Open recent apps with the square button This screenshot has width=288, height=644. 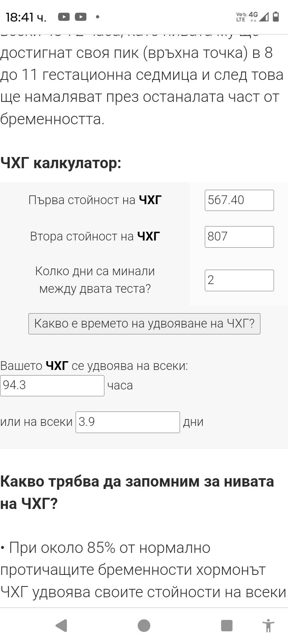226,625
